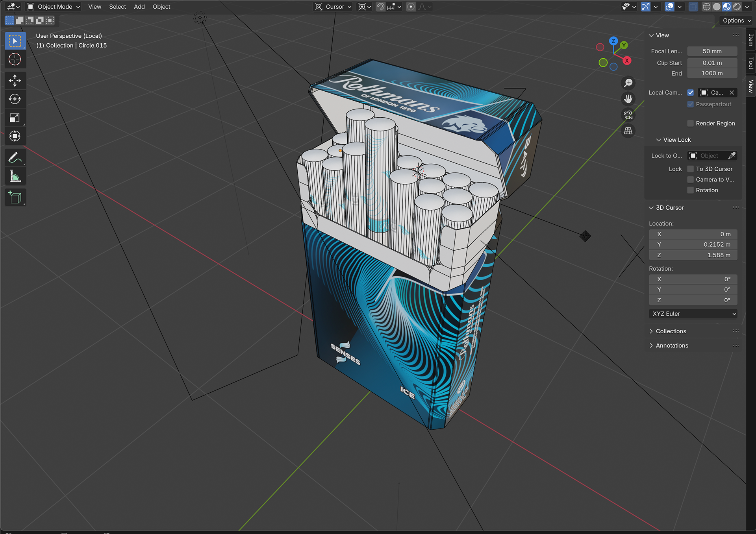Activate the 3D Cursor tool
This screenshot has height=534, width=756.
pyautogui.click(x=15, y=59)
